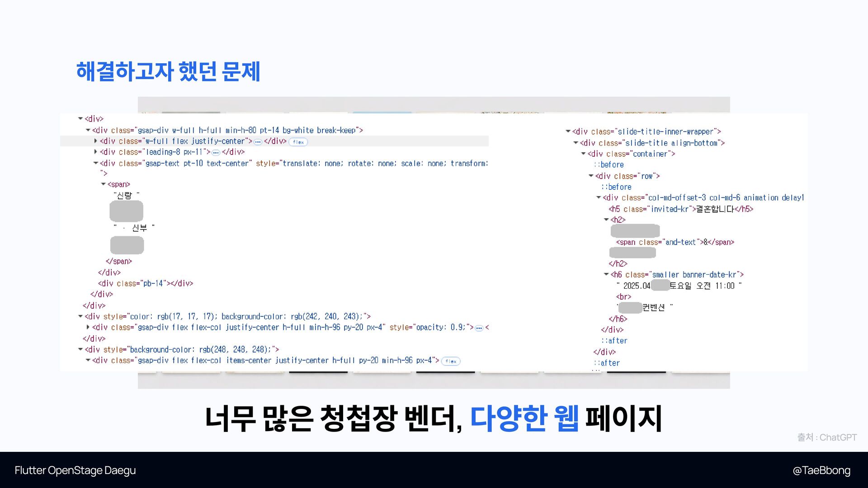
Task: Collapse the h2 node above and-text span
Action: point(606,220)
